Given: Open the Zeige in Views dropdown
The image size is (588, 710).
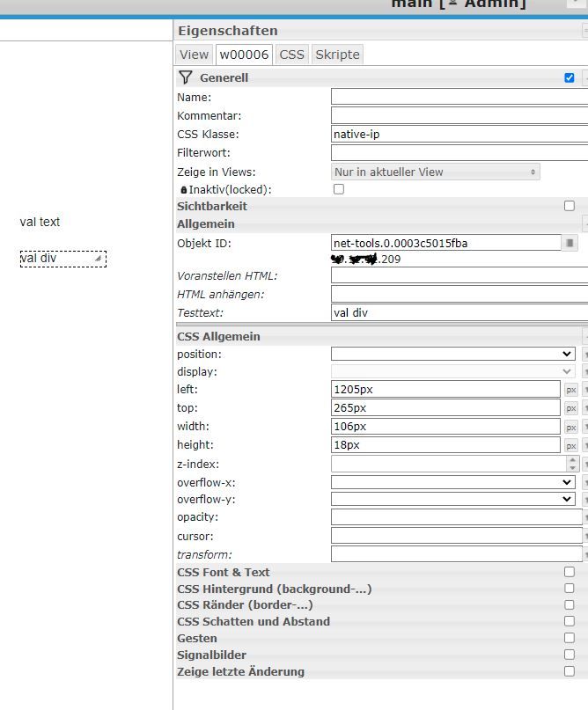Looking at the screenshot, I should click(436, 172).
